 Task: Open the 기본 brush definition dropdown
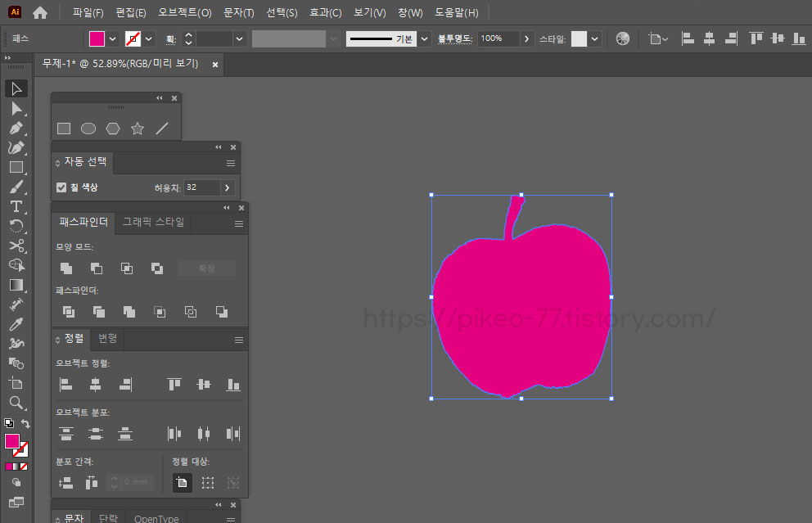click(424, 38)
